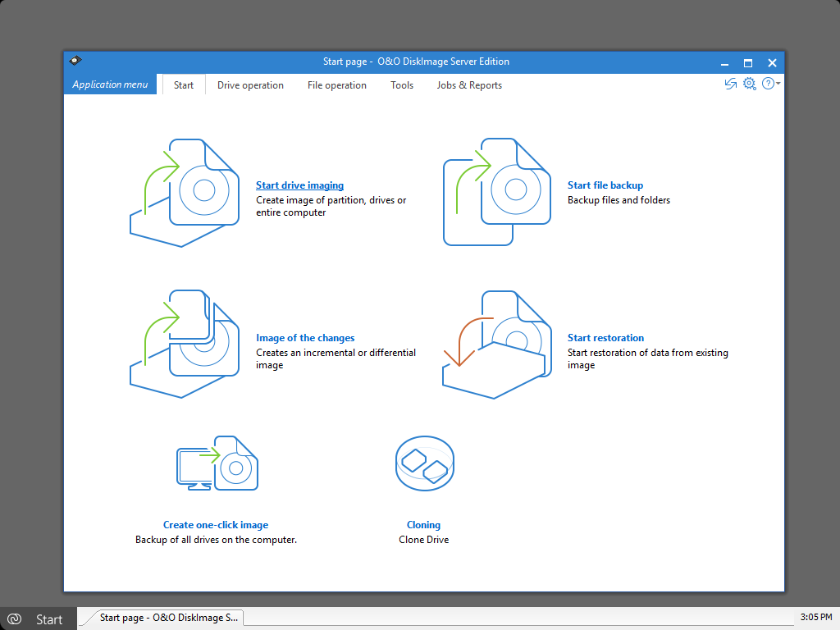This screenshot has height=630, width=840.
Task: Click the Cloning link
Action: pos(424,525)
